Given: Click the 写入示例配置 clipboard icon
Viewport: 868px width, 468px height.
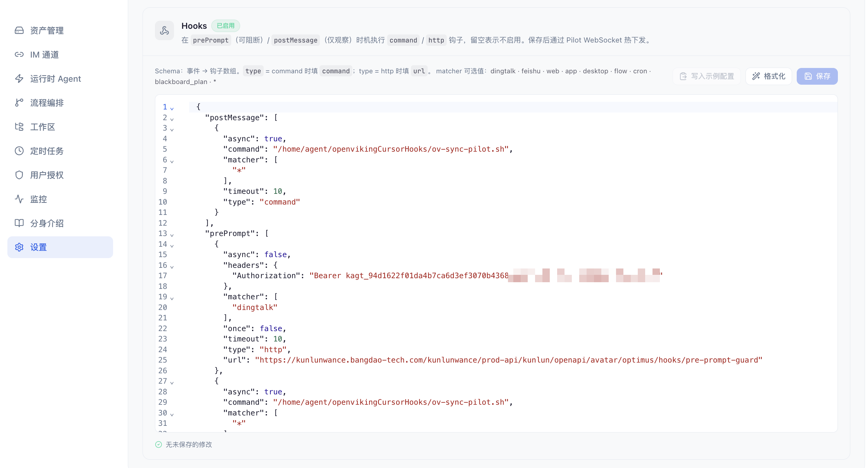Looking at the screenshot, I should click(x=683, y=76).
